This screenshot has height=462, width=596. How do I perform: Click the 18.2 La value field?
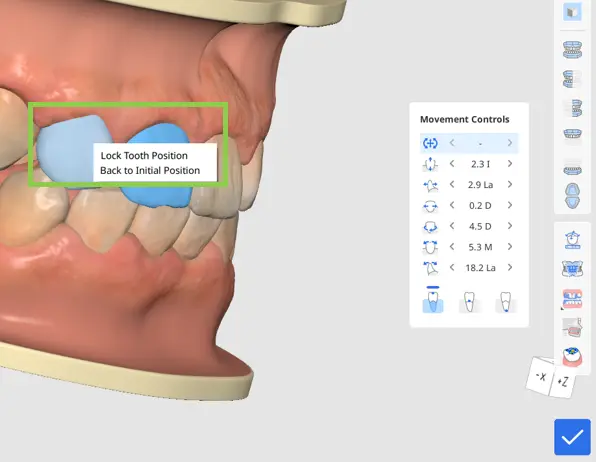(480, 268)
